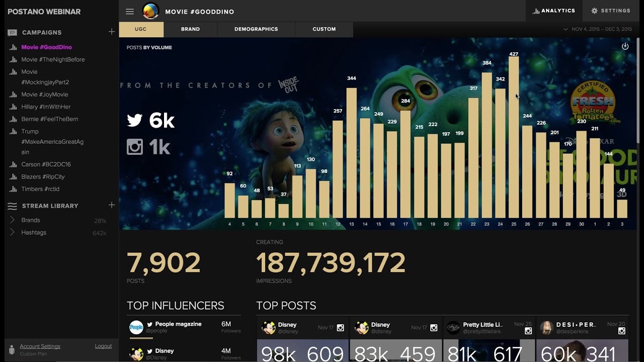Click chart icon beside Hillary #ImWithHer
The height and width of the screenshot is (362, 644).
pos(13,107)
